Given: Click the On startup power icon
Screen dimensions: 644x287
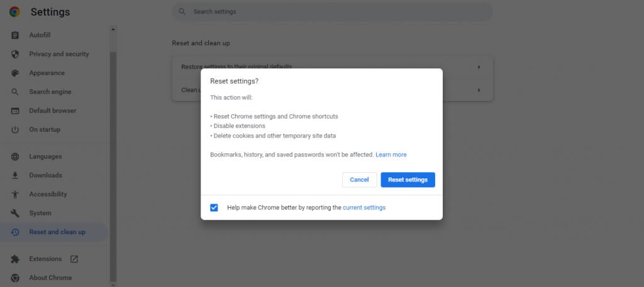Looking at the screenshot, I should (x=15, y=129).
